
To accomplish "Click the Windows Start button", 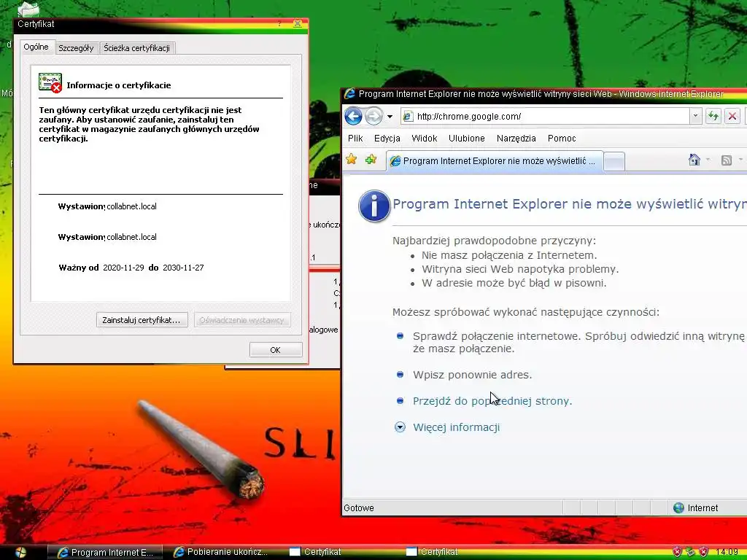I will point(21,552).
